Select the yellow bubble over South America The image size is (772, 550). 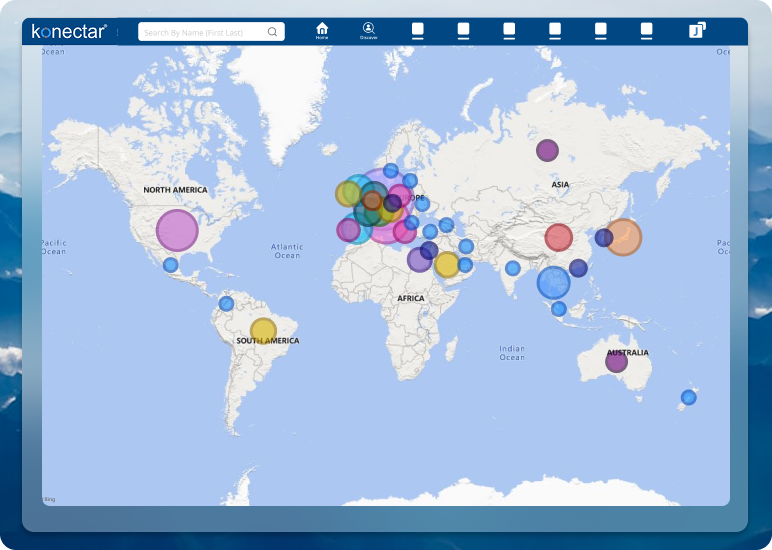coord(263,331)
